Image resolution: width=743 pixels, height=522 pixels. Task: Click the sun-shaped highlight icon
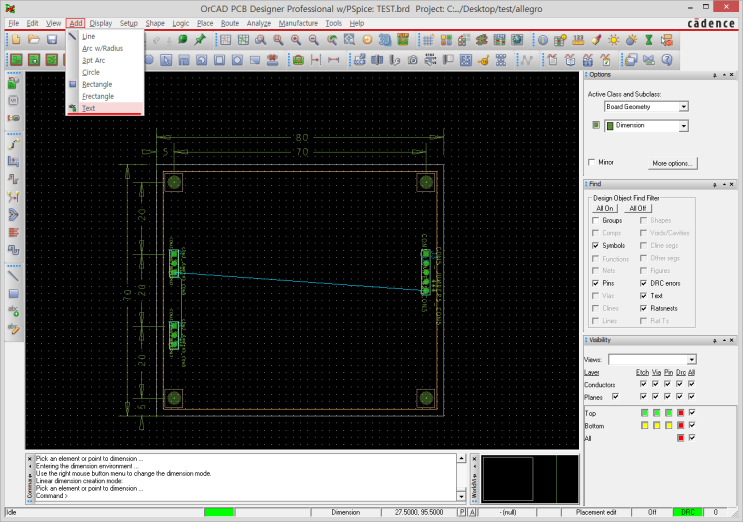613,40
